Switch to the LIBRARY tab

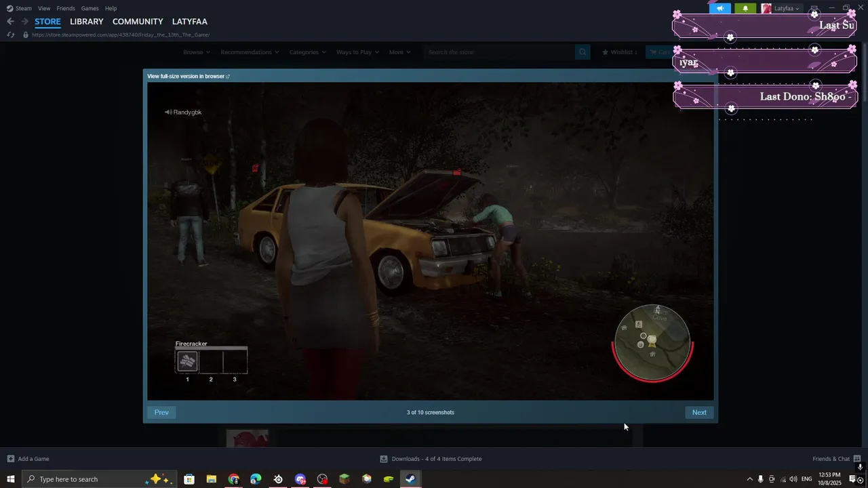coord(87,22)
